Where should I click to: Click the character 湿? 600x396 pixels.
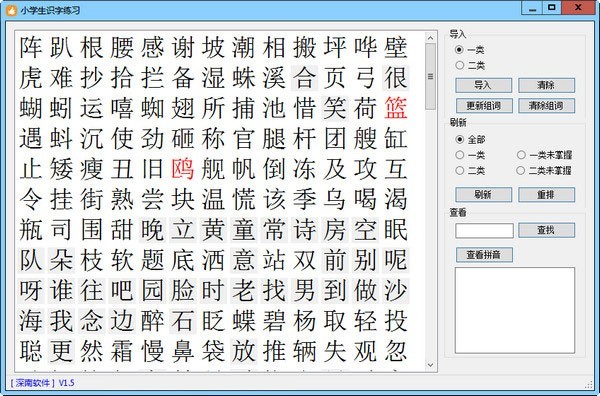(x=213, y=78)
